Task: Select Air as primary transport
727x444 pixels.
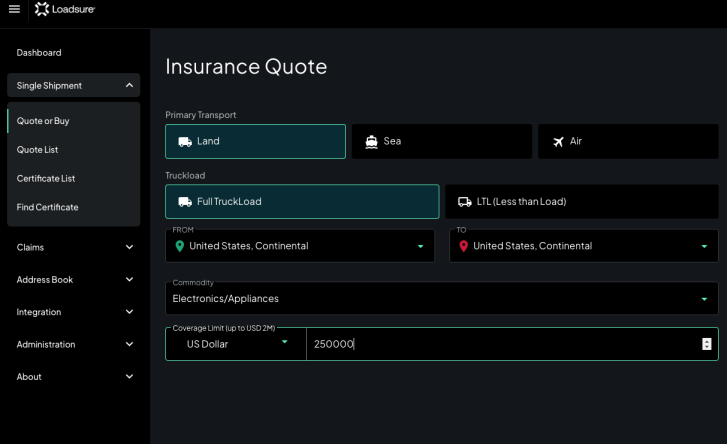Action: tap(627, 141)
